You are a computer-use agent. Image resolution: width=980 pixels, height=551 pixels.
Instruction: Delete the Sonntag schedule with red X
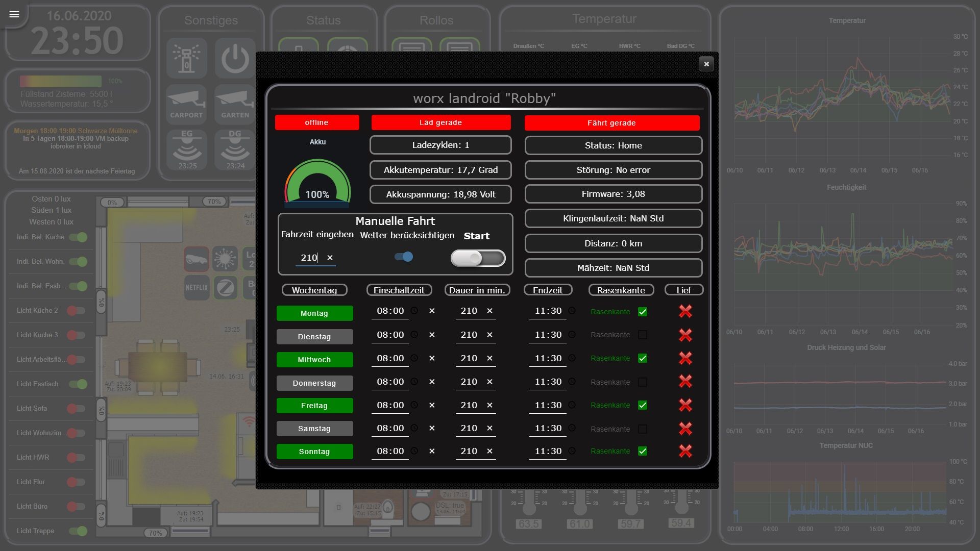[685, 451]
